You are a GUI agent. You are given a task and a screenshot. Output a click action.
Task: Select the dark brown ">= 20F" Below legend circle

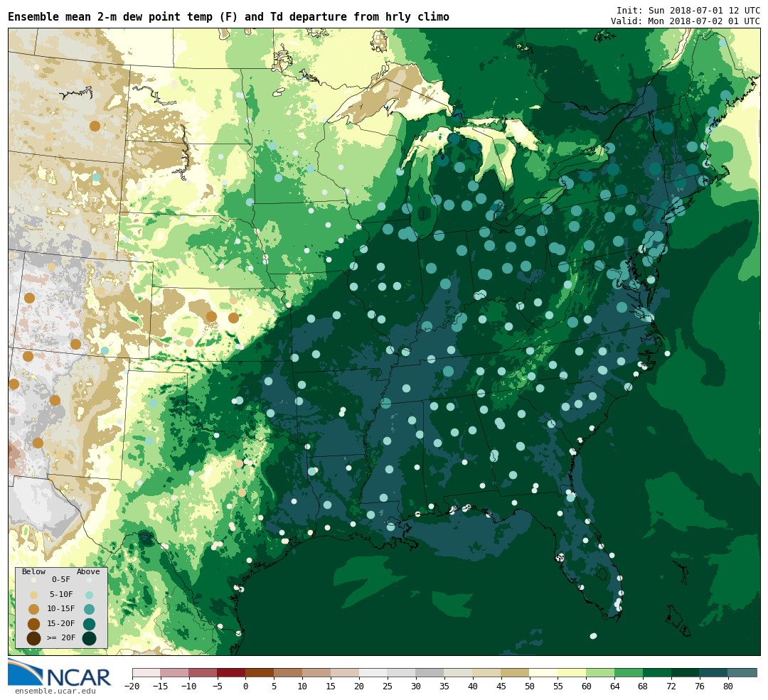point(33,638)
